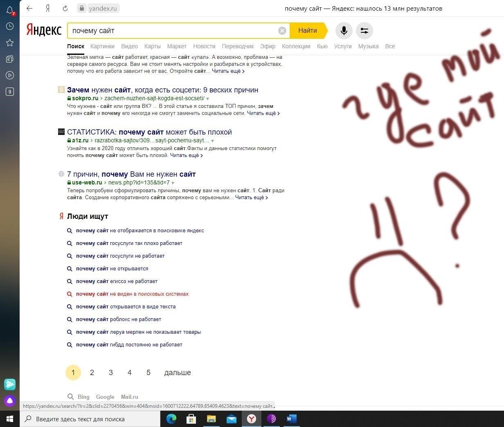Open Microsoft Edge from taskbar
Viewport: 504px width, 427px height.
click(x=171, y=419)
